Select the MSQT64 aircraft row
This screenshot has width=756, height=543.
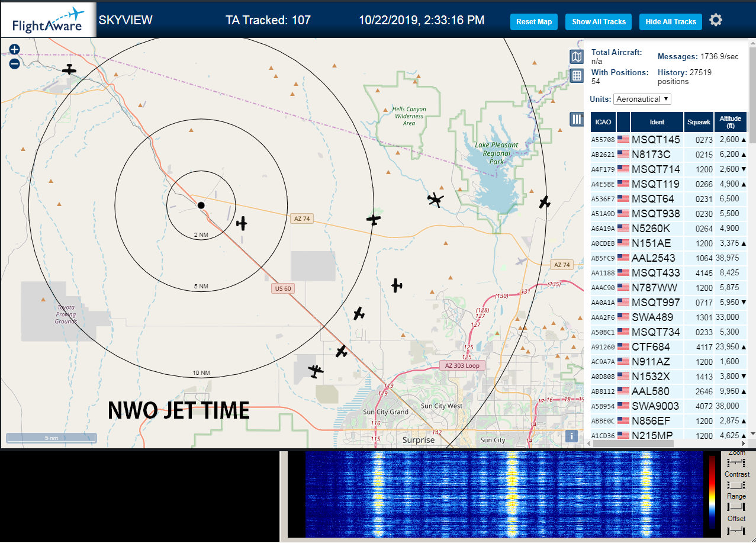pyautogui.click(x=669, y=199)
